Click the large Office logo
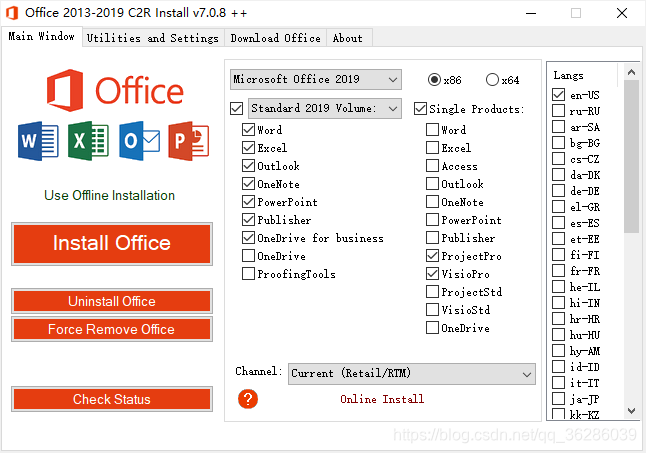646x453 pixels. coord(115,91)
